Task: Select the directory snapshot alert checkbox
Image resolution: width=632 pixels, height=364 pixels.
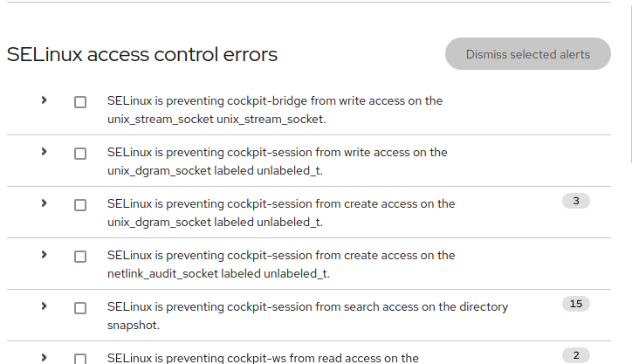Action: pos(80,308)
